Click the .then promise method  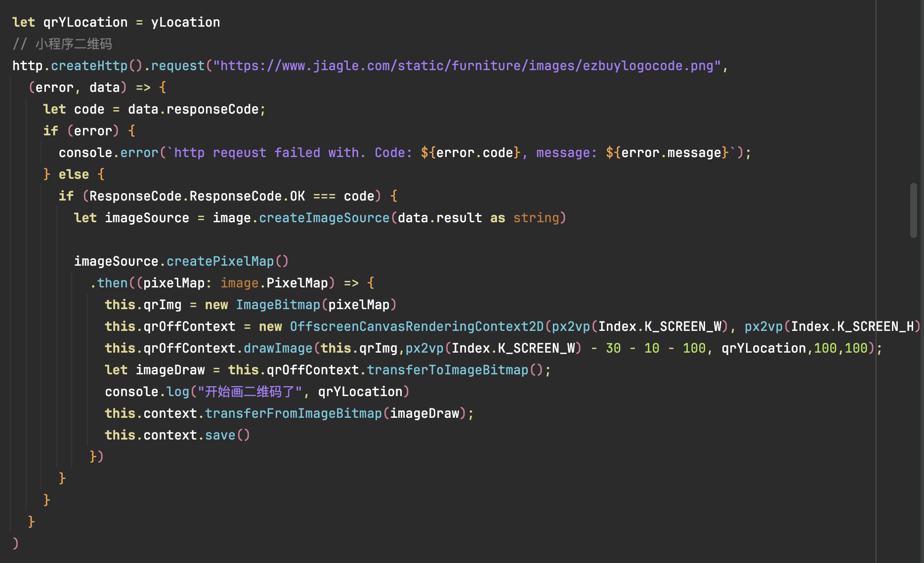point(112,283)
